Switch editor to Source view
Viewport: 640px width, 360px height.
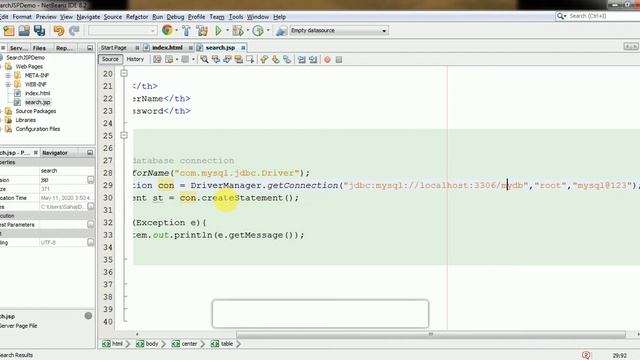pos(110,59)
